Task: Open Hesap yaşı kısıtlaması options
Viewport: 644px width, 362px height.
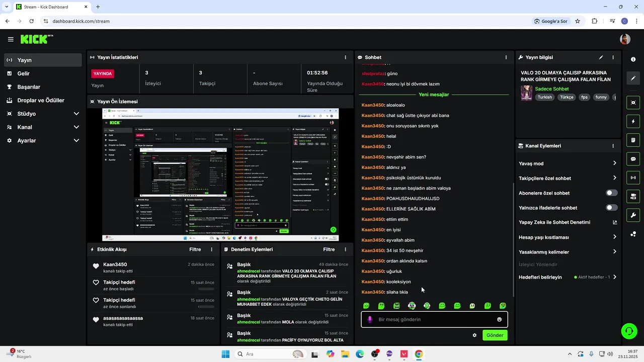Action: click(568, 237)
